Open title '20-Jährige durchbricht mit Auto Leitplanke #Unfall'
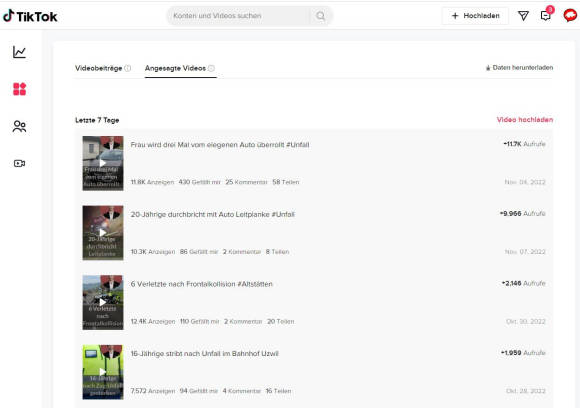The width and height of the screenshot is (580, 408). 213,214
